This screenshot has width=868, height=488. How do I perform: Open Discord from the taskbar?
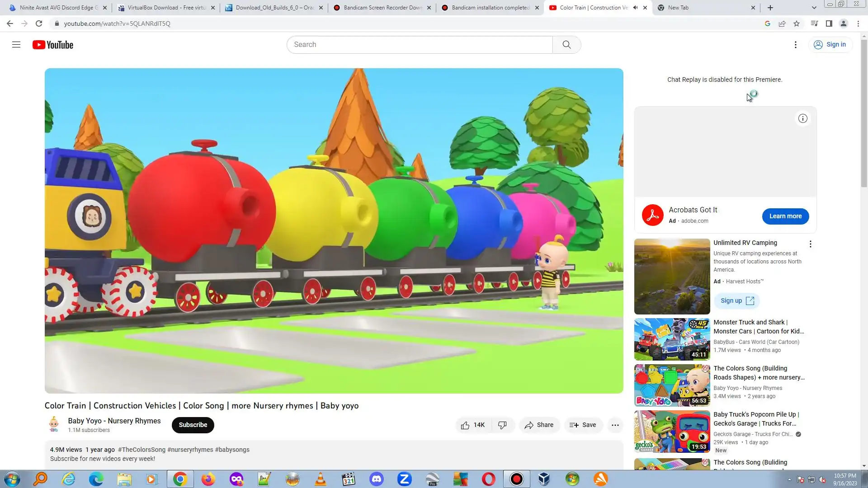tap(376, 479)
